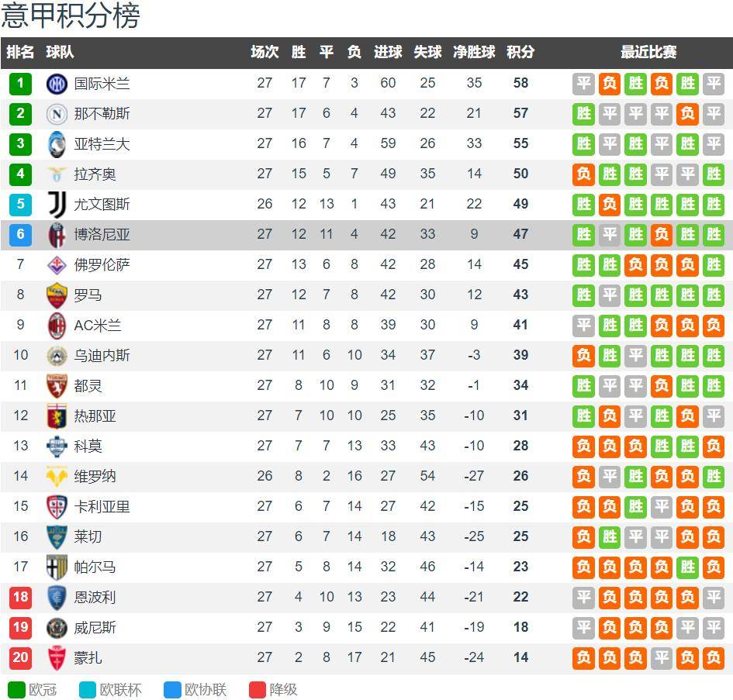Click the 意甲积分榜 title

[71, 16]
